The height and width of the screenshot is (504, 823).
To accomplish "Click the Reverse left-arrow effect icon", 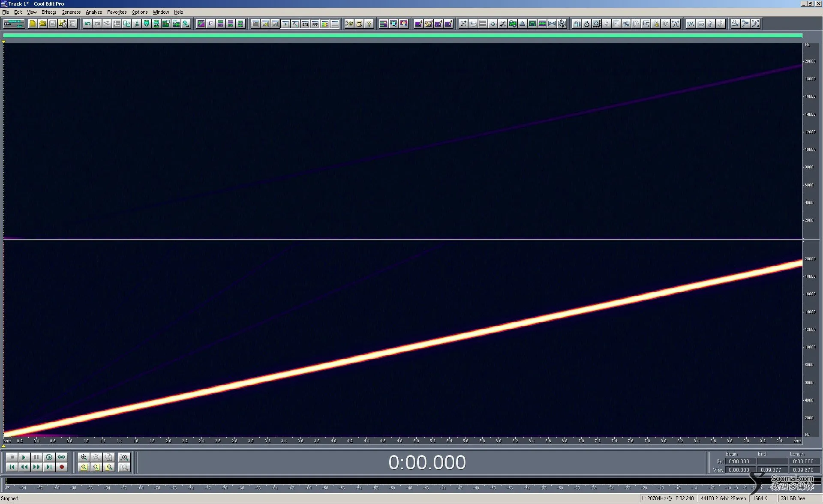I will tap(473, 24).
